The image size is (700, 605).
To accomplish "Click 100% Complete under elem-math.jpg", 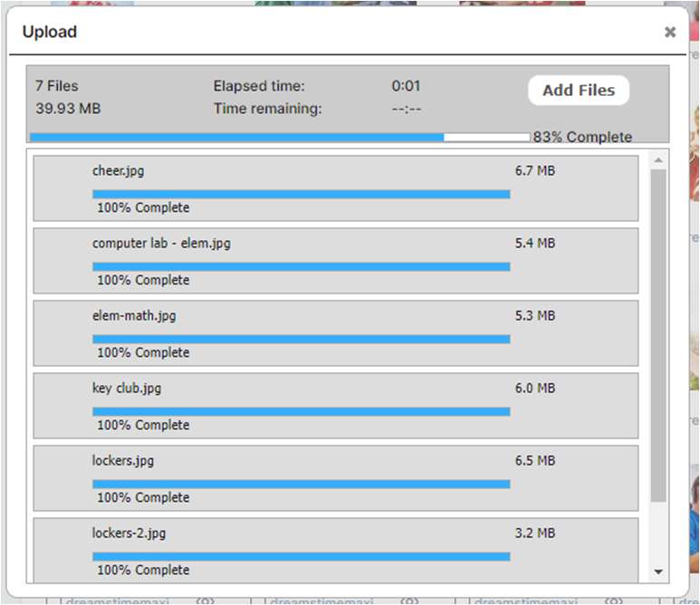I will (143, 352).
